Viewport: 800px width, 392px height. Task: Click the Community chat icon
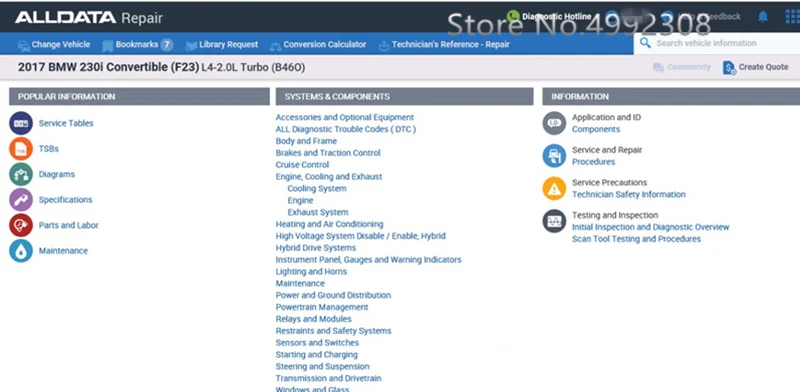[x=658, y=67]
